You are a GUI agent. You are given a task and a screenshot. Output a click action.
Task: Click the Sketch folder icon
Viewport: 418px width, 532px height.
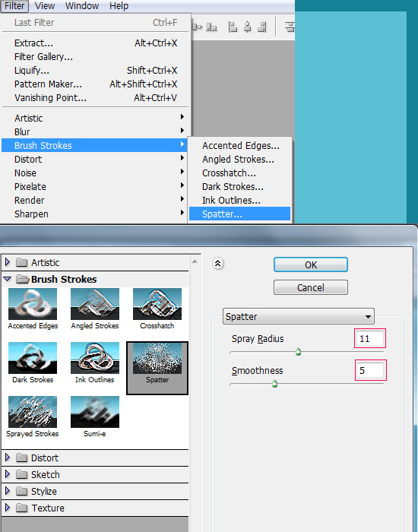[22, 474]
